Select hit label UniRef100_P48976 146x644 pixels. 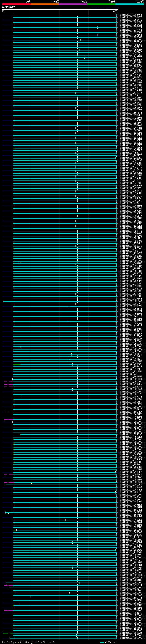coord(131,156)
